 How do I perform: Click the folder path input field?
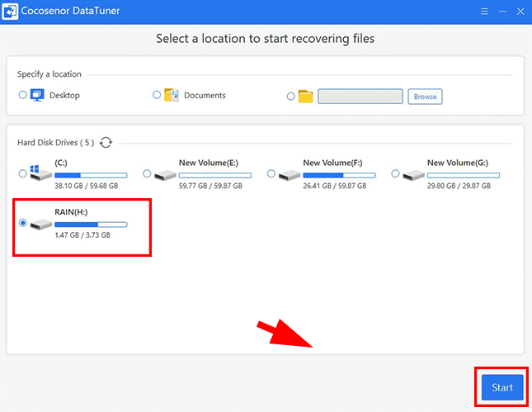[x=360, y=97]
